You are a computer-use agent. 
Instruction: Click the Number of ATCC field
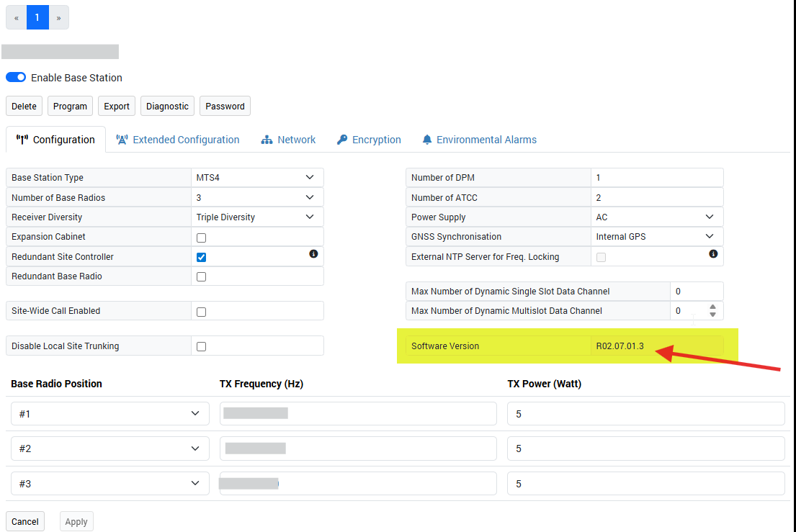click(x=657, y=197)
